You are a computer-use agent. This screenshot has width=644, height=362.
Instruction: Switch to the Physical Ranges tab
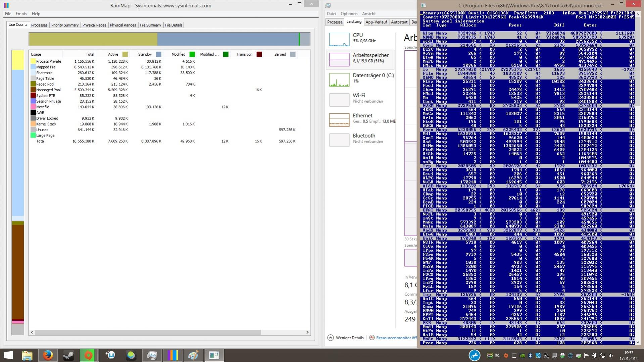point(123,25)
